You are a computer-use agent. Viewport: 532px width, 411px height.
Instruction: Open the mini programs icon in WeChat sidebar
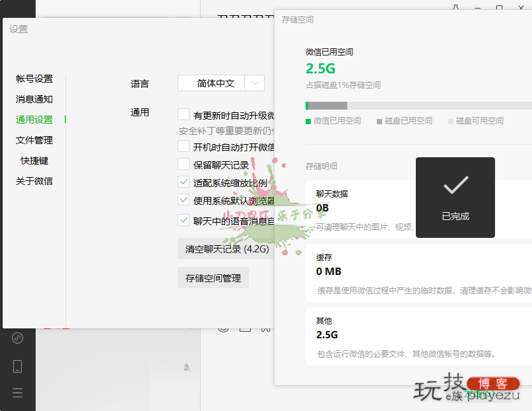(x=17, y=338)
